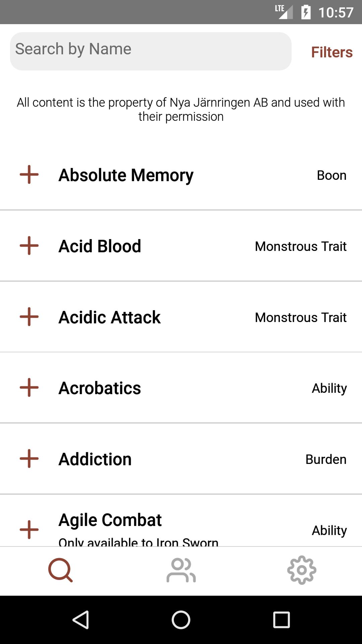Tap the Android home button

pyautogui.click(x=181, y=620)
